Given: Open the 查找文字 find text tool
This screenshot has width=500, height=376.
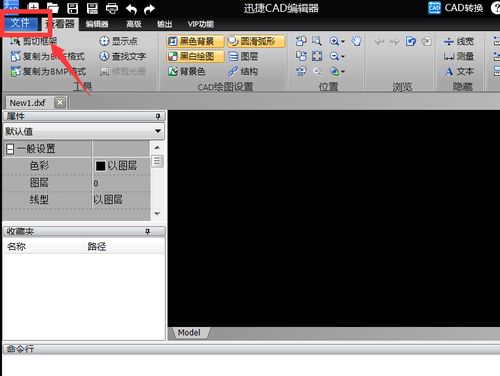Looking at the screenshot, I should point(123,56).
